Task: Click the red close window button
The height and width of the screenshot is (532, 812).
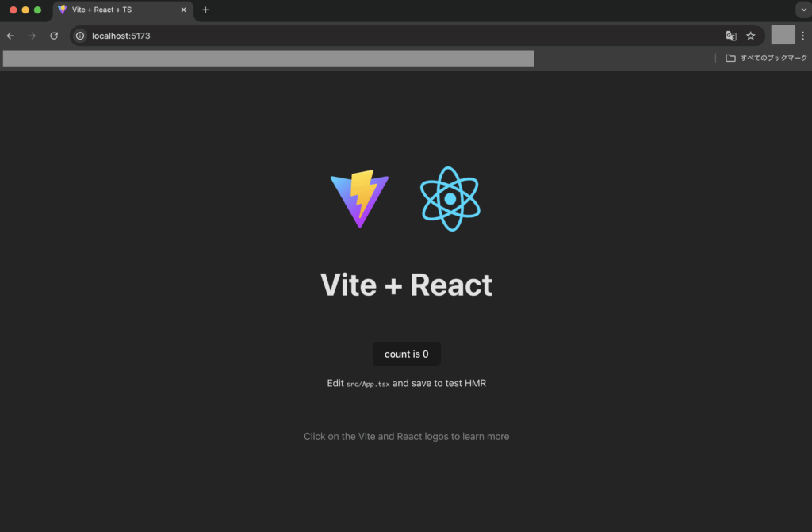Action: point(13,10)
